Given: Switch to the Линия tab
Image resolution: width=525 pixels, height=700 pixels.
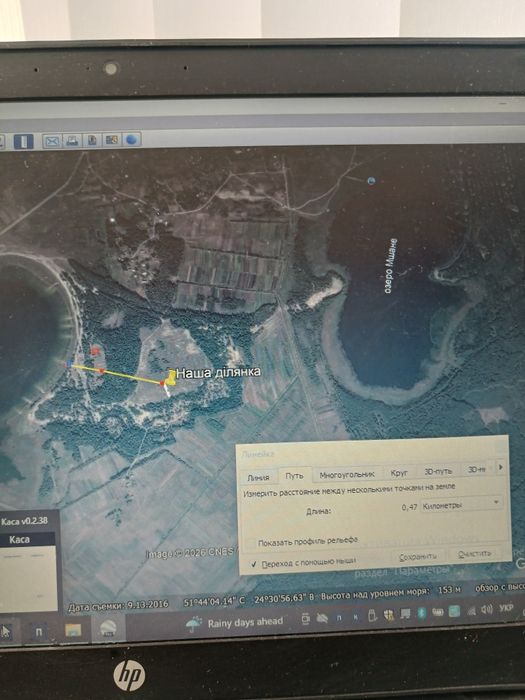Looking at the screenshot, I should point(258,477).
